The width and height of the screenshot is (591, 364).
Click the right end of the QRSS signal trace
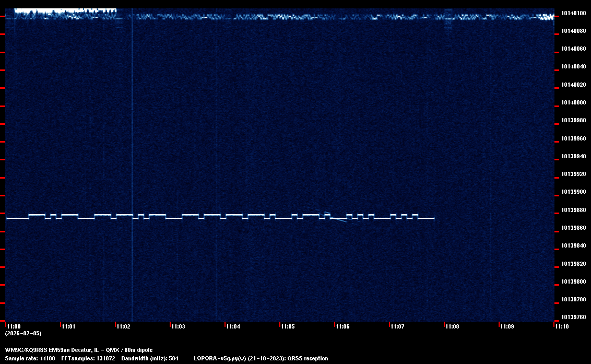(x=433, y=218)
